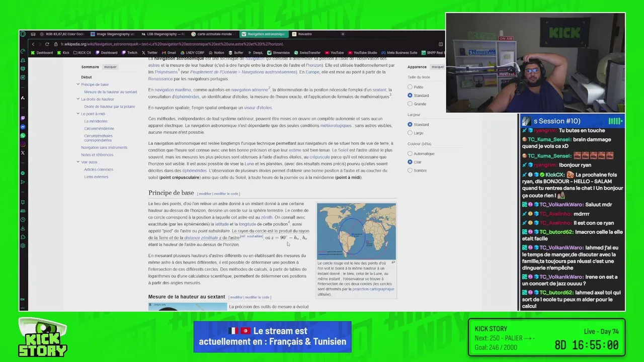This screenshot has width=644, height=362.
Task: Reload the Wikipedia page
Action: tap(47, 44)
